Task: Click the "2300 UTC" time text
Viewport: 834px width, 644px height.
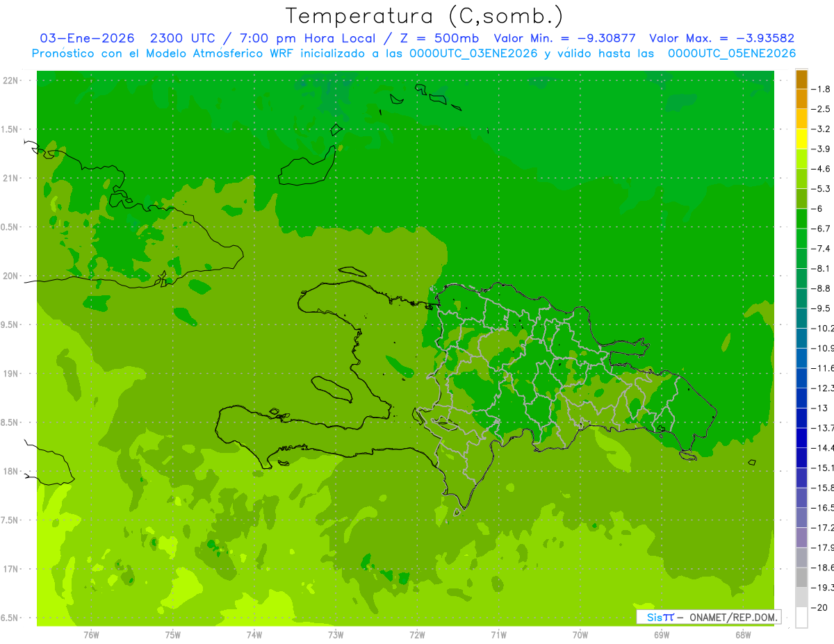Action: point(183,38)
